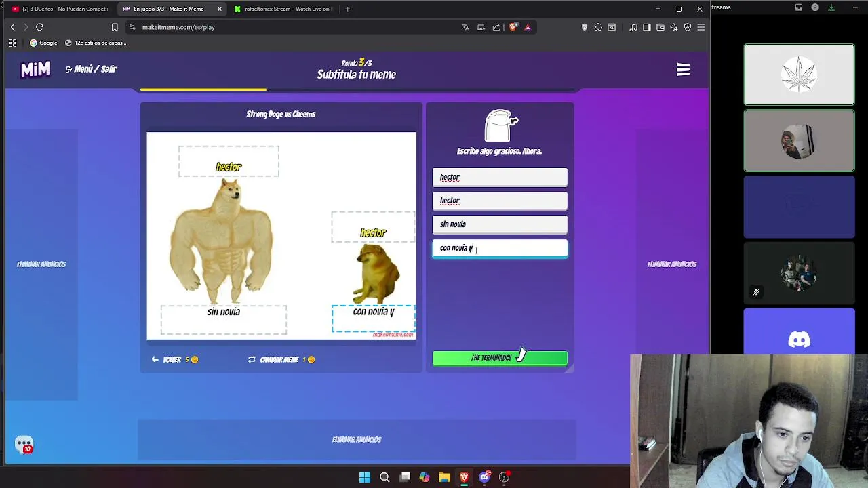Open the Brave Wallet icon
This screenshot has height=488, width=868.
tap(660, 27)
